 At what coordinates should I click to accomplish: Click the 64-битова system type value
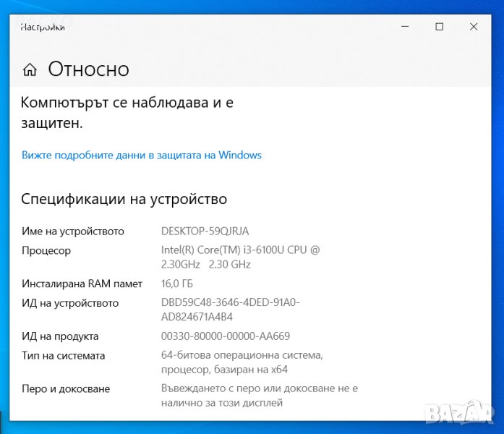[242, 362]
